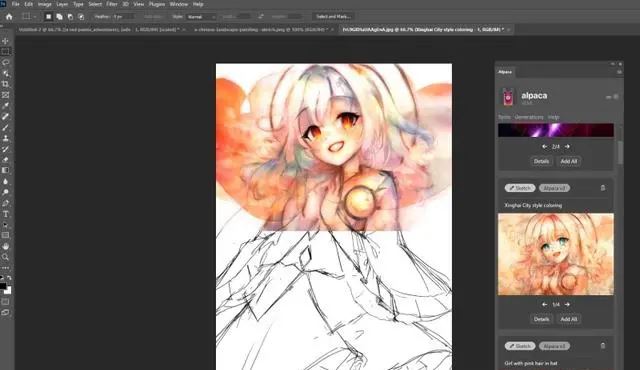Select the Move tool
This screenshot has width=640, height=370.
(5, 41)
